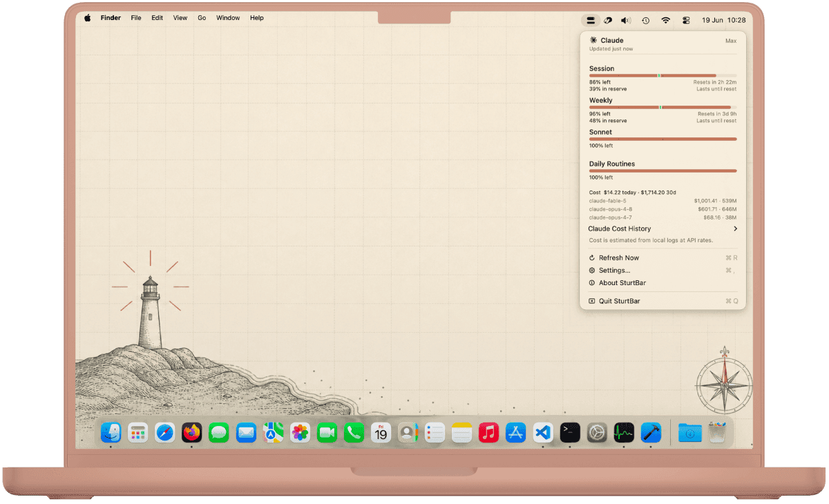The width and height of the screenshot is (829, 504).
Task: Open the green Phone app in Dock
Action: click(354, 433)
